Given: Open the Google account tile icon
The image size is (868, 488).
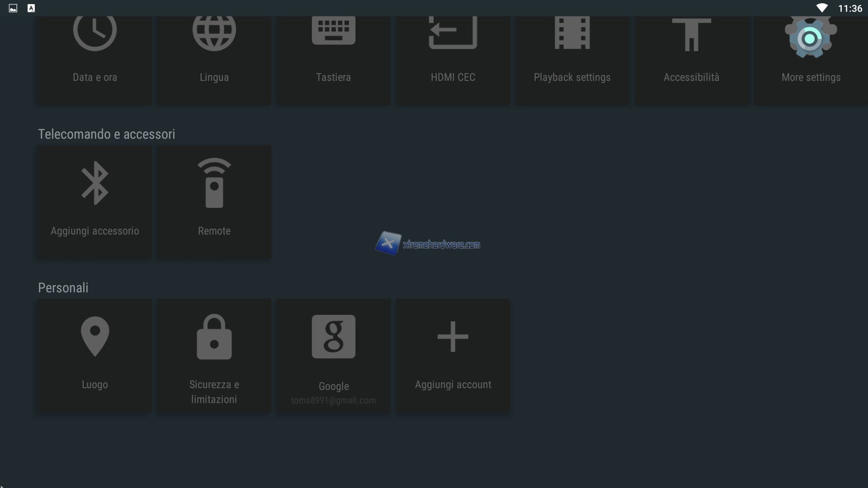Looking at the screenshot, I should pos(334,337).
